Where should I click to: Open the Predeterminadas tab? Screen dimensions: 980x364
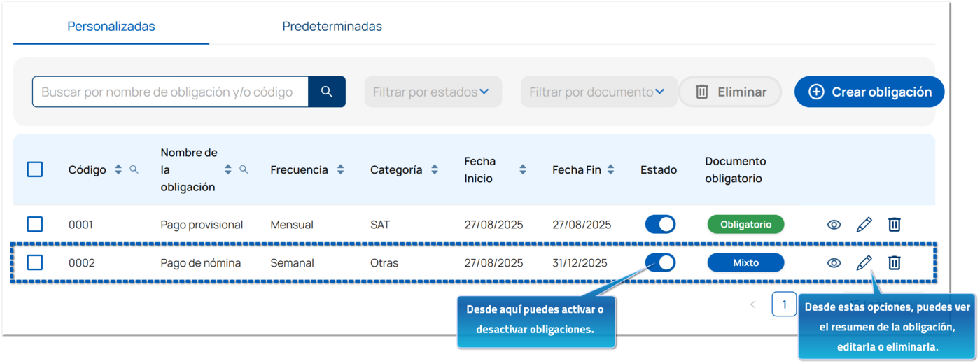pyautogui.click(x=332, y=27)
